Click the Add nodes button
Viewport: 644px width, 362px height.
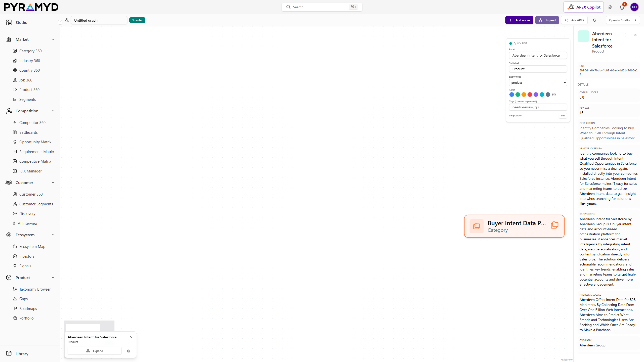point(519,20)
